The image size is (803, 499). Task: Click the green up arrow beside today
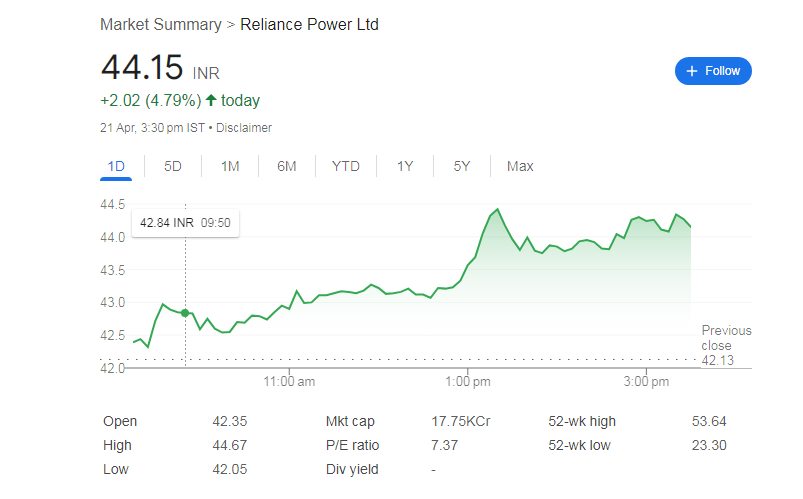click(x=211, y=100)
